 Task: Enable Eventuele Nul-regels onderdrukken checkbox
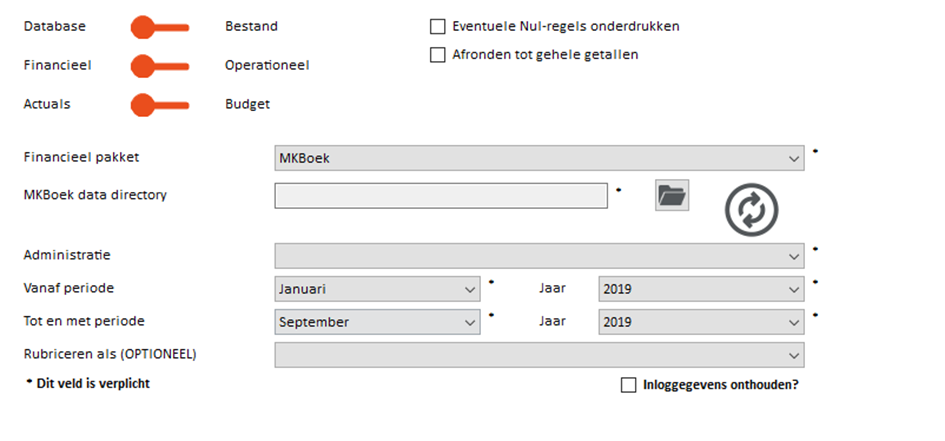coord(438,27)
